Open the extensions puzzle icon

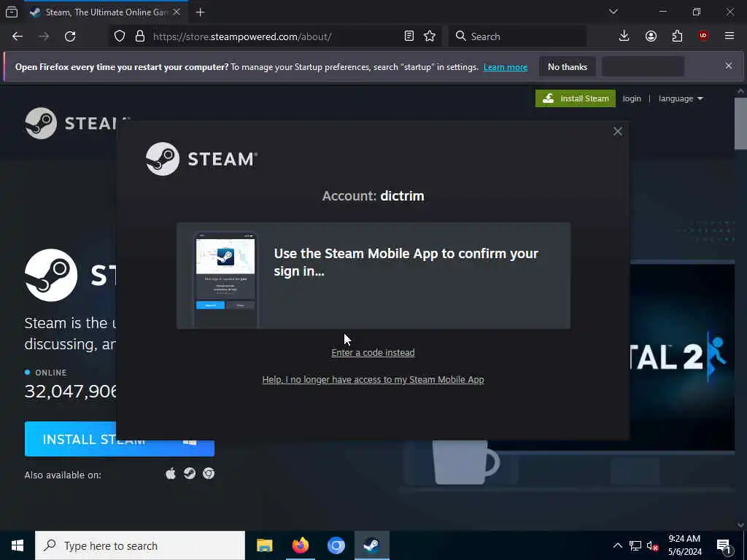(x=677, y=36)
